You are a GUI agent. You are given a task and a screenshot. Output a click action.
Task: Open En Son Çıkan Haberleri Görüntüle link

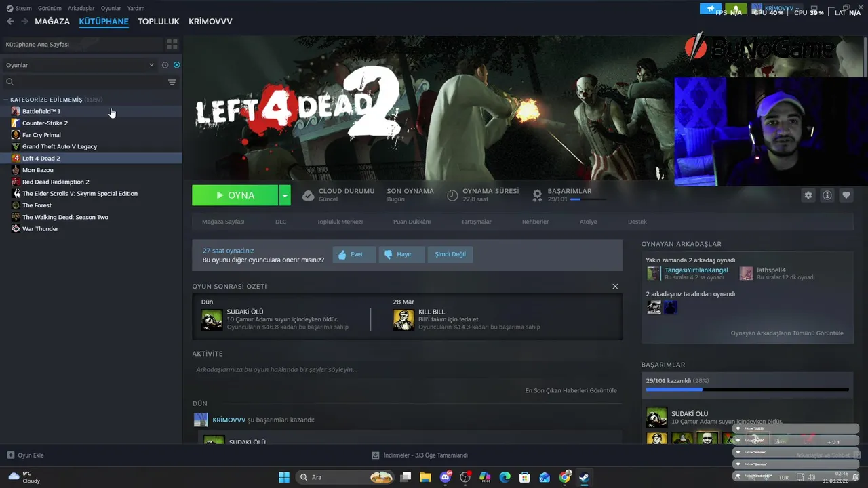[x=571, y=391]
